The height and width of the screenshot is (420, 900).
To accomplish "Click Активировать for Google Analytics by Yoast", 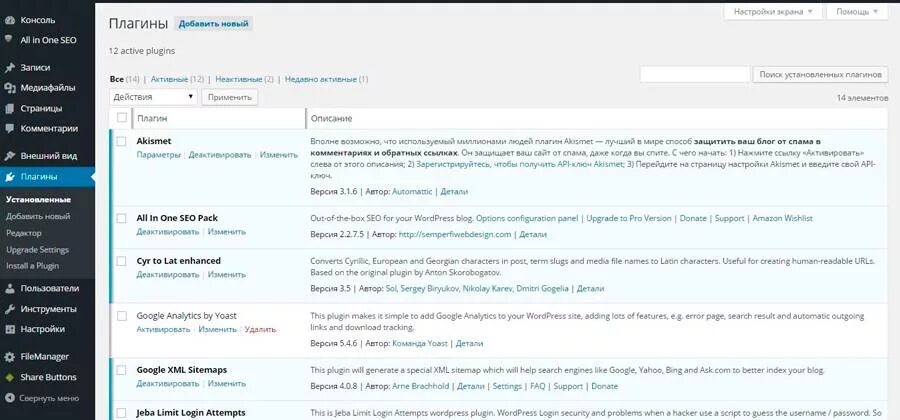I will pos(163,329).
